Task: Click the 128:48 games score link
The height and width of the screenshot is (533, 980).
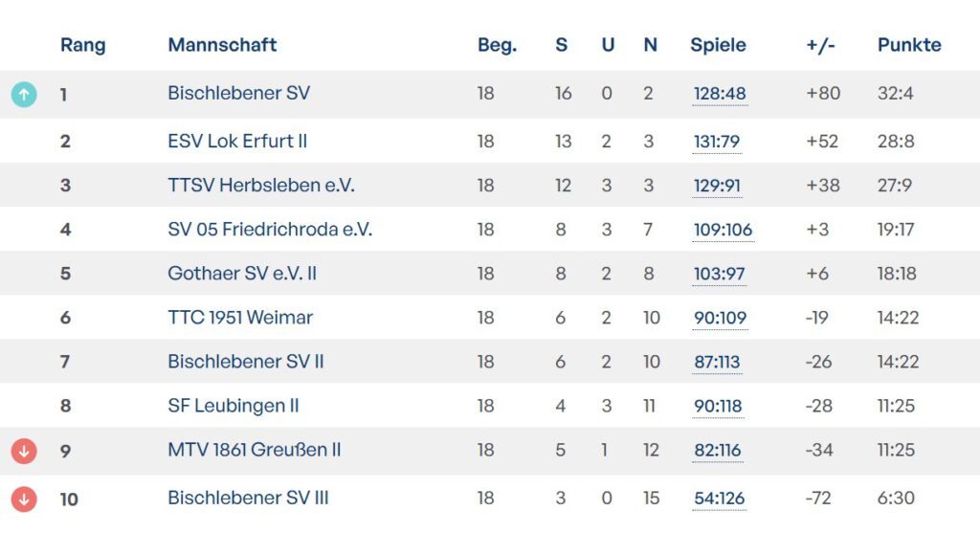Action: click(x=720, y=94)
